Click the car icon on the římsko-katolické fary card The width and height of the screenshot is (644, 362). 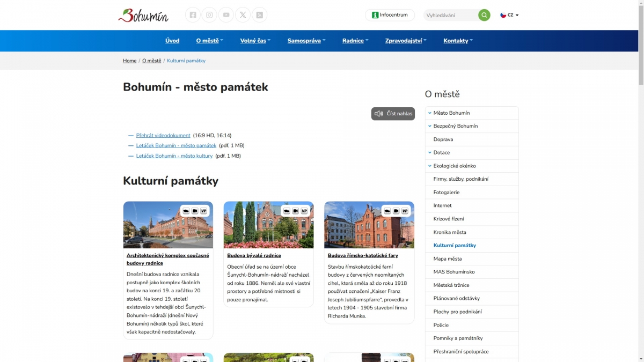[x=387, y=211]
